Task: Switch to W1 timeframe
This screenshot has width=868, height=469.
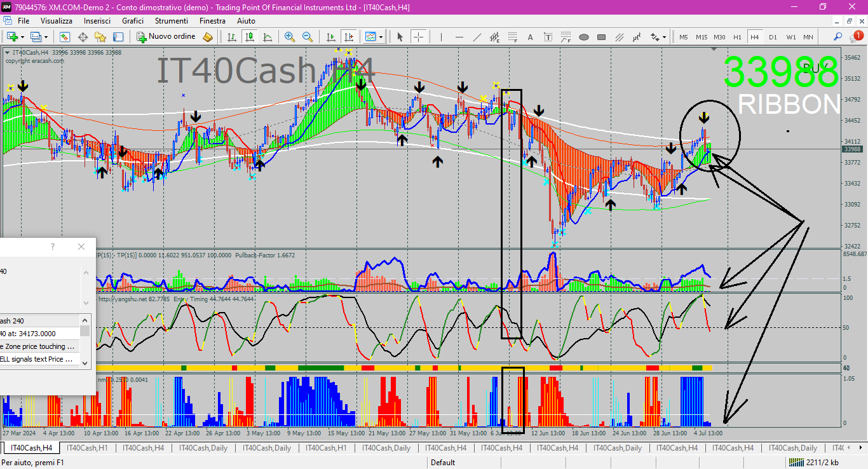Action: click(x=791, y=37)
